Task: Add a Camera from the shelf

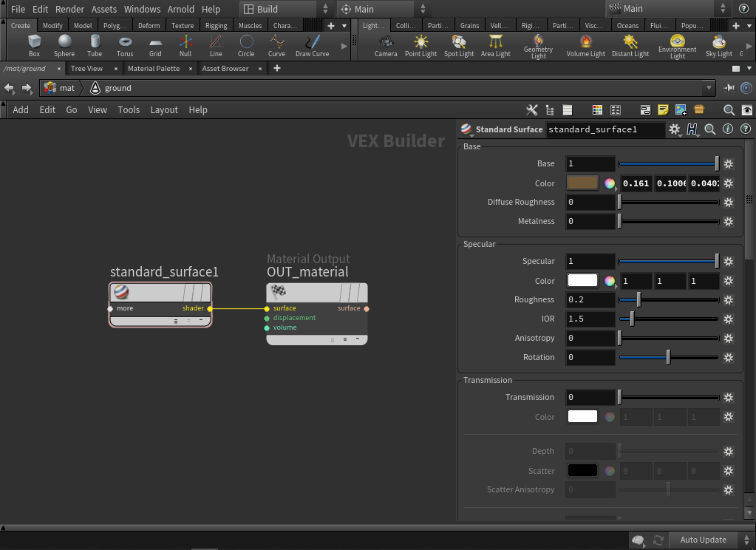Action: pos(386,46)
